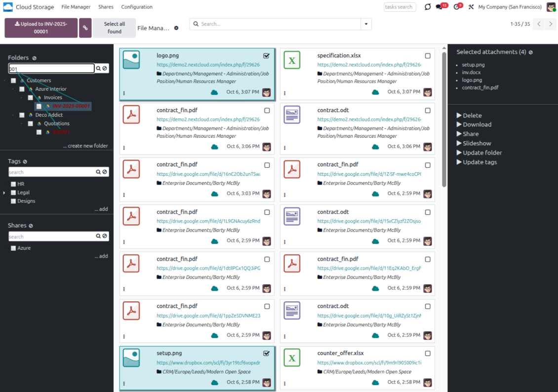Screen dimensions: 558x392
Task: Tick the HR tag checkbox
Action: click(13, 184)
